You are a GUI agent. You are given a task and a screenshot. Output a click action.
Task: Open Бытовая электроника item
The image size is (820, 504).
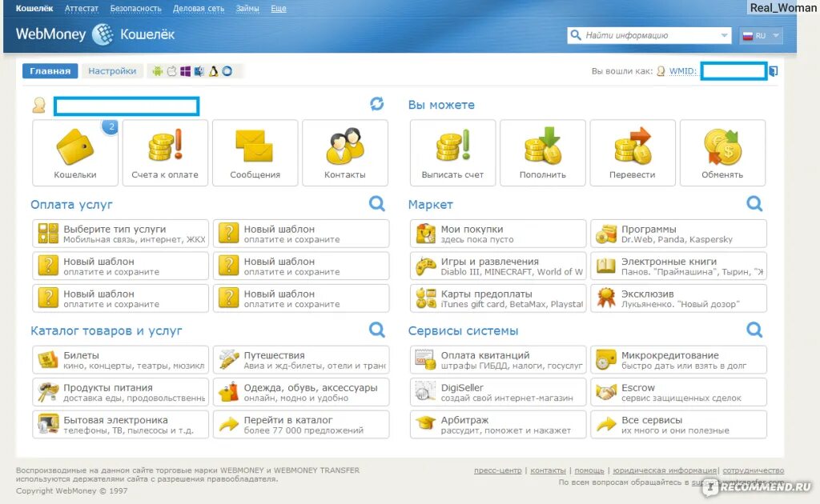click(x=120, y=425)
